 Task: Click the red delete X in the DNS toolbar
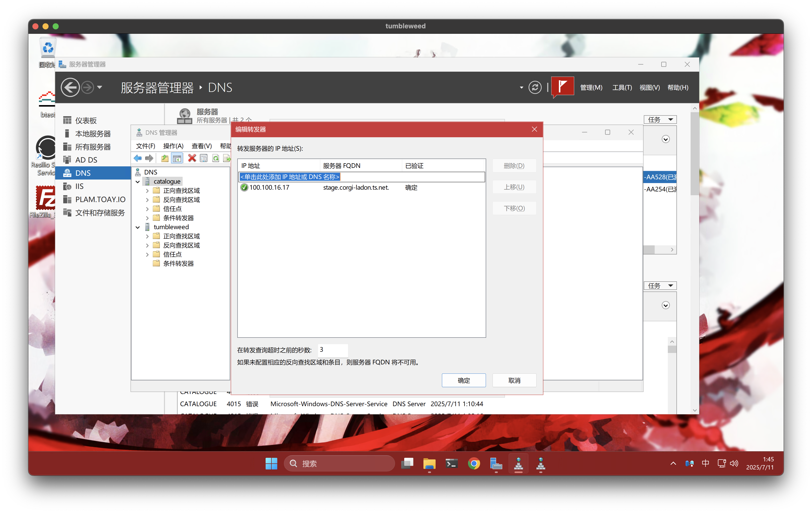point(192,158)
